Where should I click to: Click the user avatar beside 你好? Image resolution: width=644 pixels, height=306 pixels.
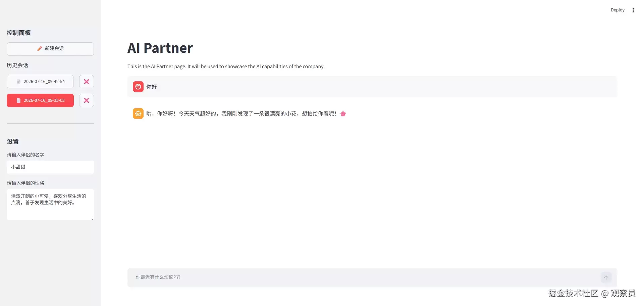[x=138, y=87]
